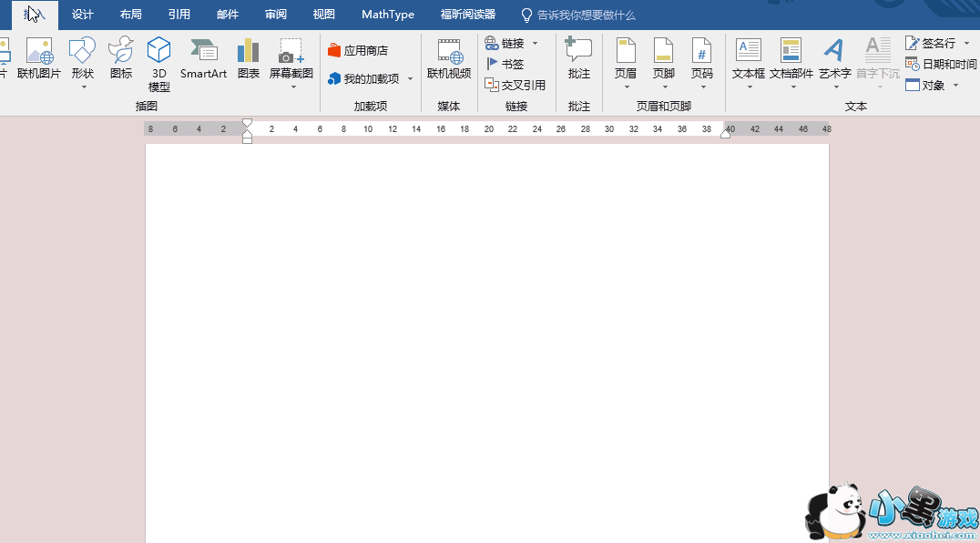Expand the 形状 dropdown arrow
The image size is (980, 543).
(x=84, y=87)
